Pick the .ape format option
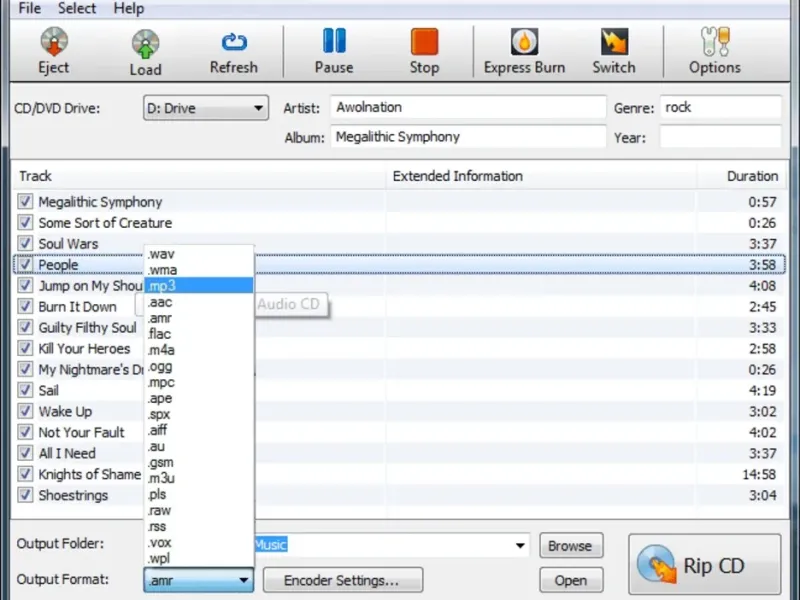The width and height of the screenshot is (800, 600). pyautogui.click(x=199, y=398)
